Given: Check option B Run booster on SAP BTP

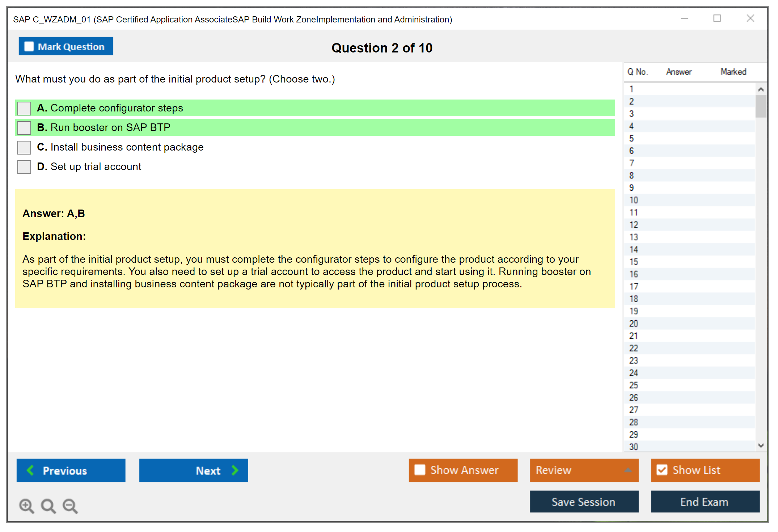Looking at the screenshot, I should click(24, 128).
